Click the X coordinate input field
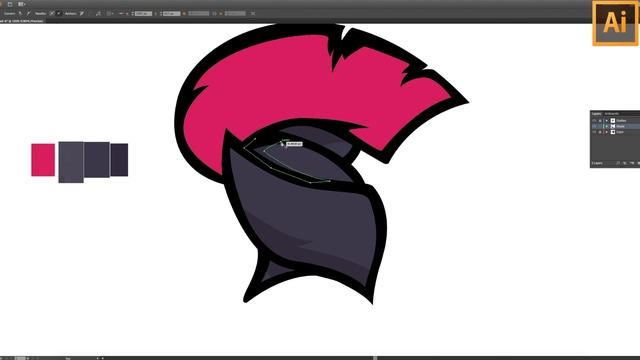Screen dimensions: 640x360 [x=143, y=13]
